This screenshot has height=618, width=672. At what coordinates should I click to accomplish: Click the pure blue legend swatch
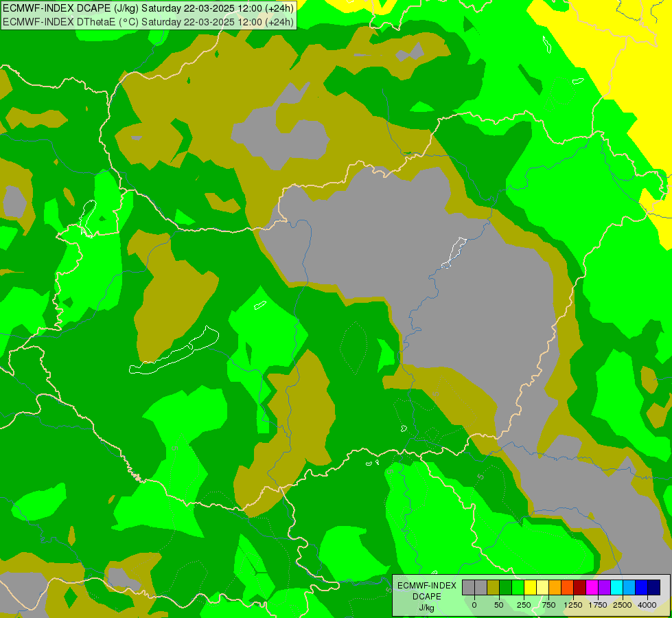tap(641, 588)
